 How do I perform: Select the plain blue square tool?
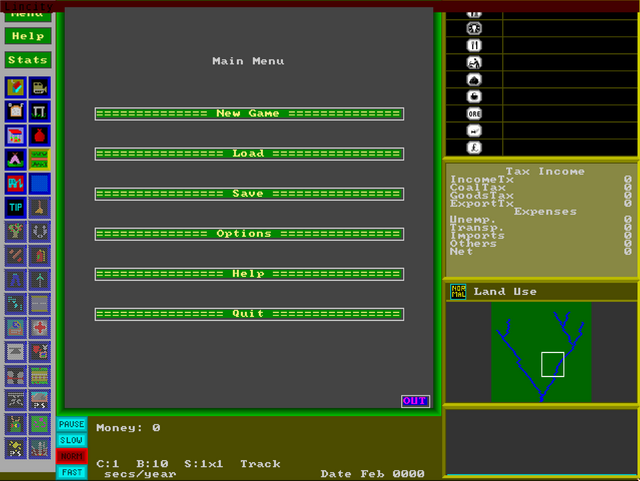pos(40,184)
